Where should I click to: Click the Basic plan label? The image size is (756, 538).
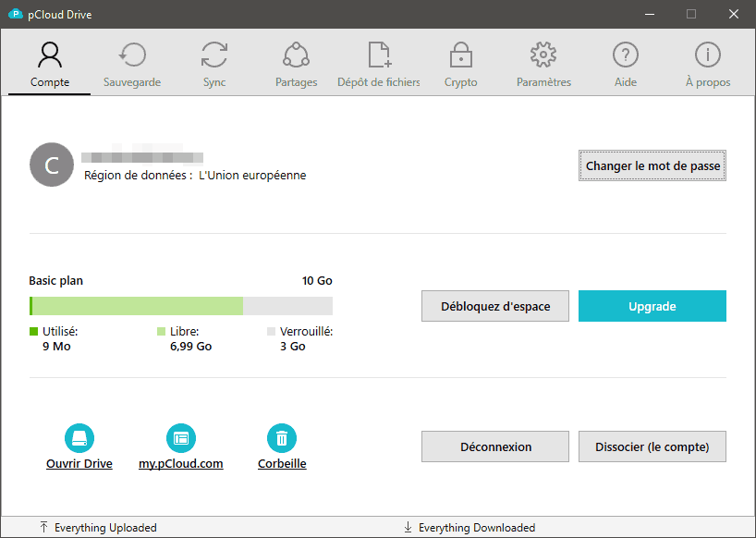(x=56, y=281)
